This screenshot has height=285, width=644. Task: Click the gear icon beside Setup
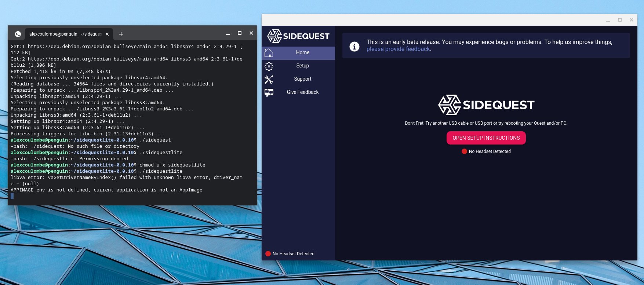point(269,66)
